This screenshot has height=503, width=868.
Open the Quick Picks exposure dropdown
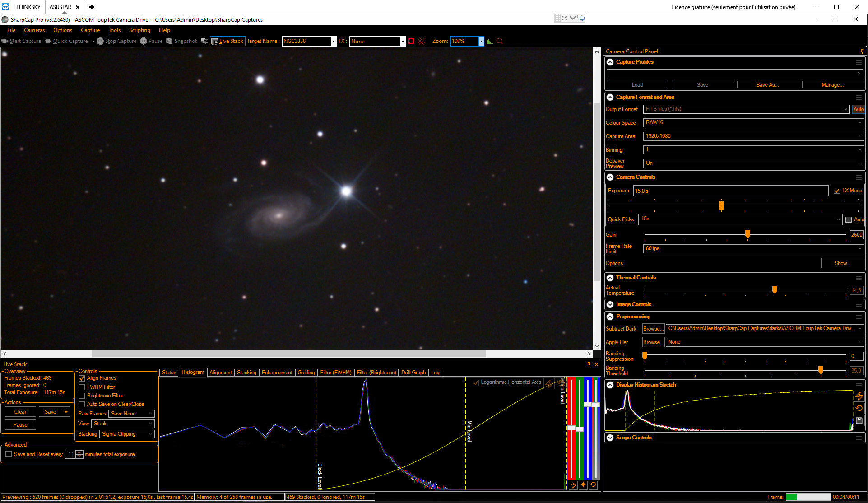pyautogui.click(x=740, y=219)
